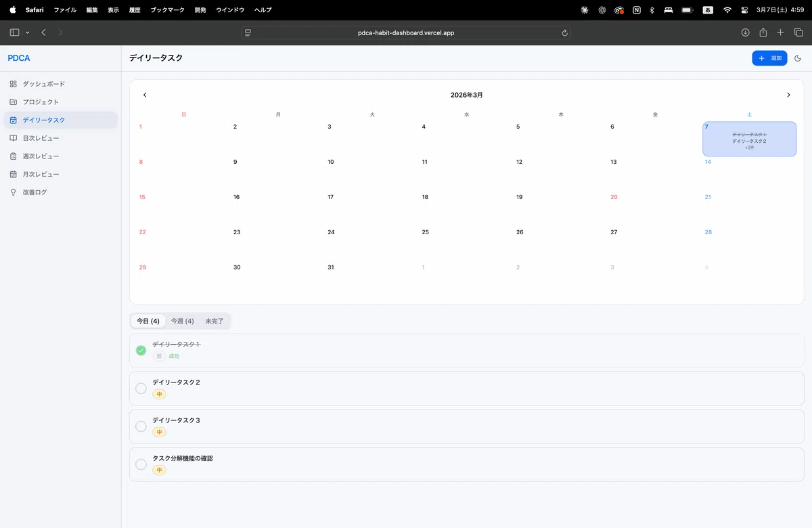This screenshot has width=812, height=528.
Task: Mark デイリータスク３ as complete
Action: [141, 426]
